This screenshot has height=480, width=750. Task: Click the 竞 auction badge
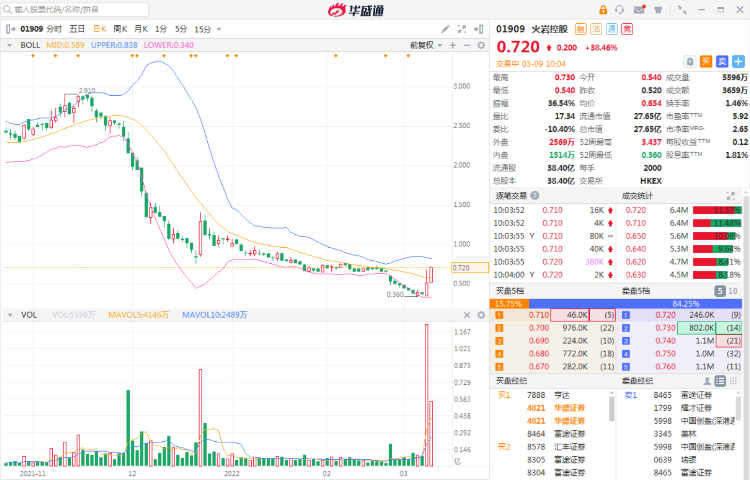(x=627, y=29)
